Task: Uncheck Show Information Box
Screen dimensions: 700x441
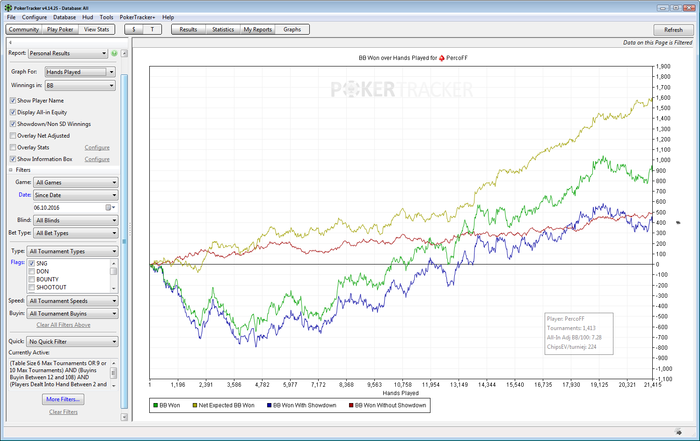Action: (13, 159)
